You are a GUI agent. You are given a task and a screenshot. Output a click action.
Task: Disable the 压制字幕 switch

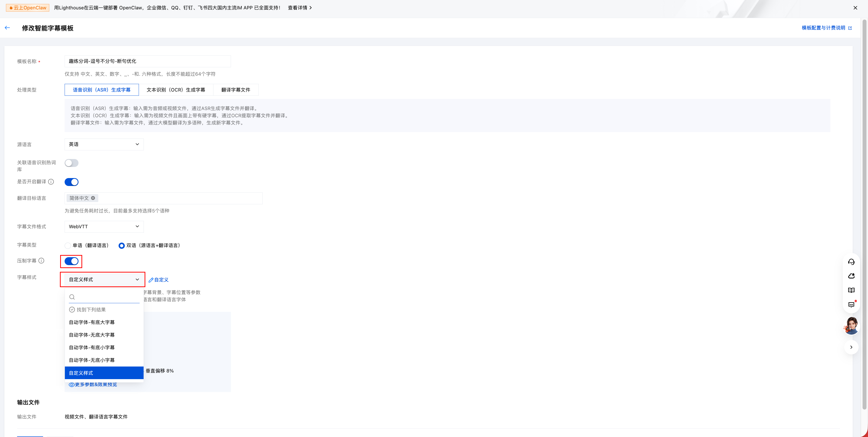[x=72, y=261]
